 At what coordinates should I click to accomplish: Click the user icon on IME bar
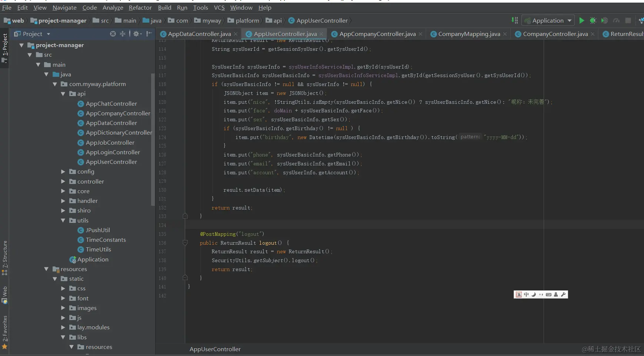[x=556, y=294]
